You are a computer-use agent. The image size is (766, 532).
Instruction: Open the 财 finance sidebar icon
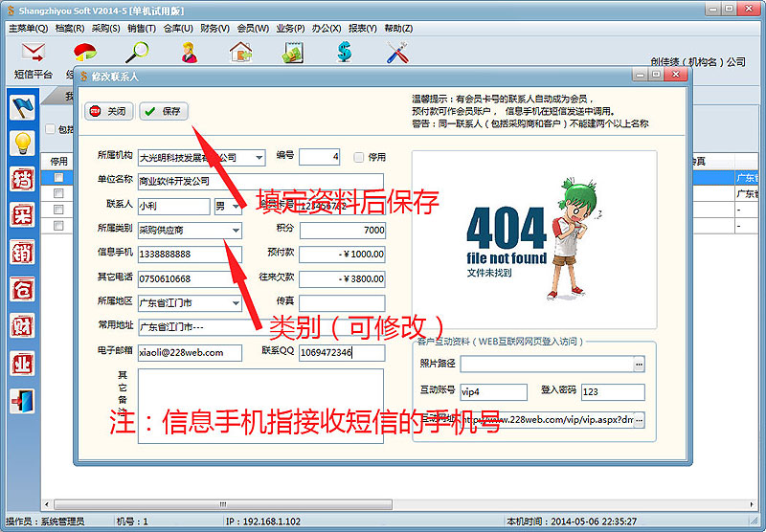pyautogui.click(x=22, y=326)
